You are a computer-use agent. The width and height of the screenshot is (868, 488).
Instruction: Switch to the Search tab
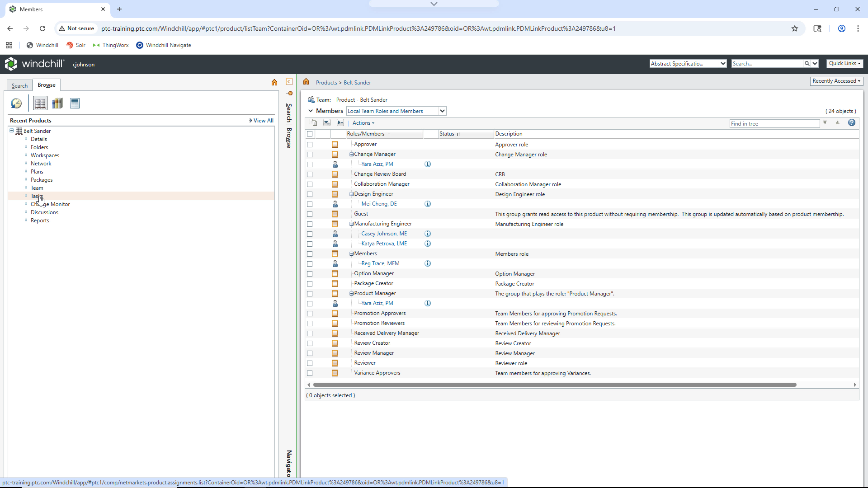(x=19, y=85)
